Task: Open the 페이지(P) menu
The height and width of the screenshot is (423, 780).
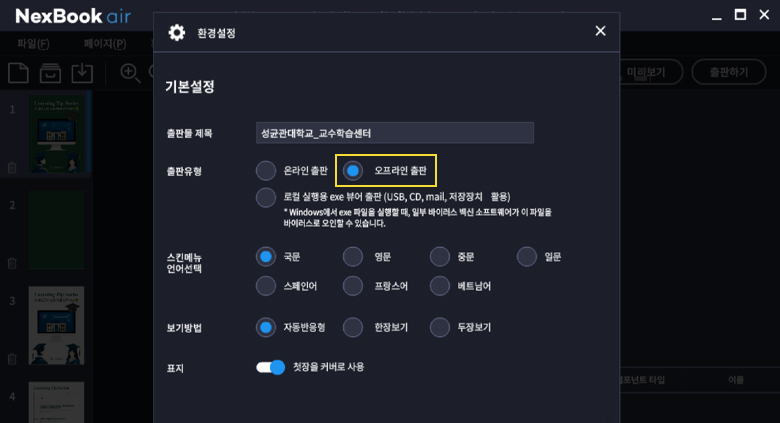Action: [105, 44]
